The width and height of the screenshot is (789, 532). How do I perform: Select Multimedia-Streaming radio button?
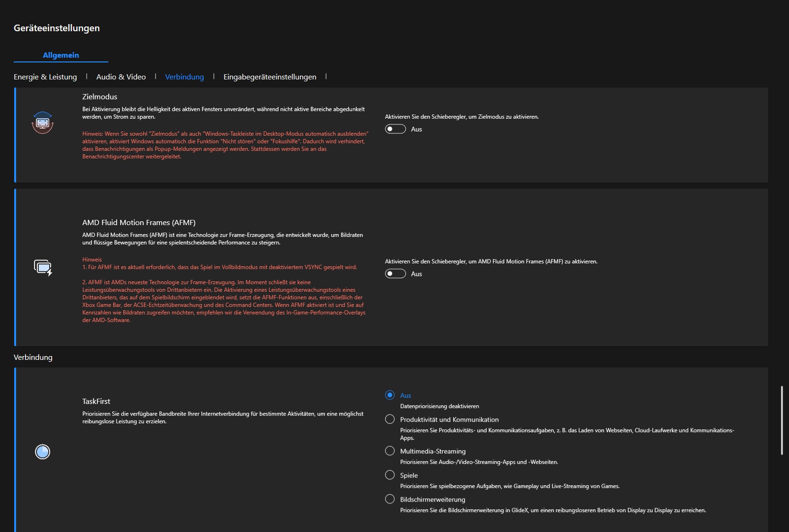[x=390, y=451]
